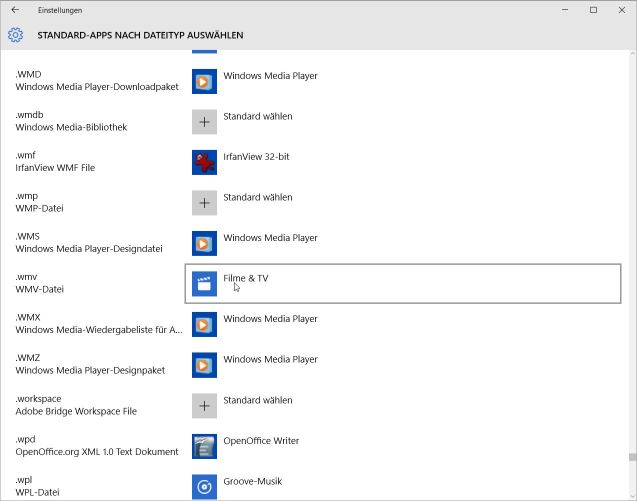Click the Groove-Musik icon for .wpl
This screenshot has height=501, width=637.
(x=204, y=487)
